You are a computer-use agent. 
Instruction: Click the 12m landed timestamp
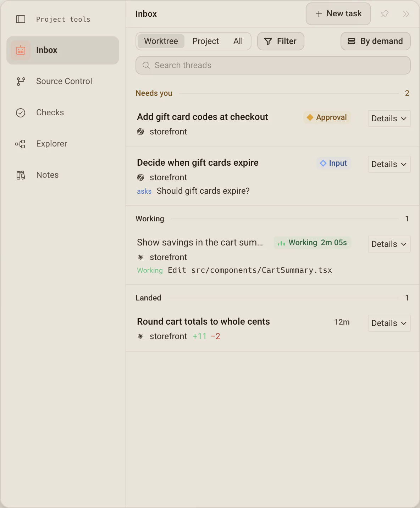click(x=342, y=322)
